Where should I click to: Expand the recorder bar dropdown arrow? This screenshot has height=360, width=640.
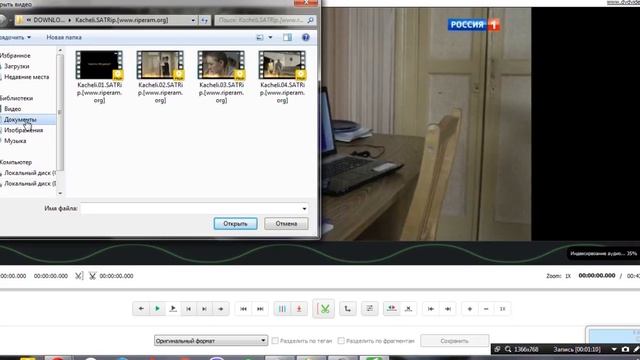point(613,349)
